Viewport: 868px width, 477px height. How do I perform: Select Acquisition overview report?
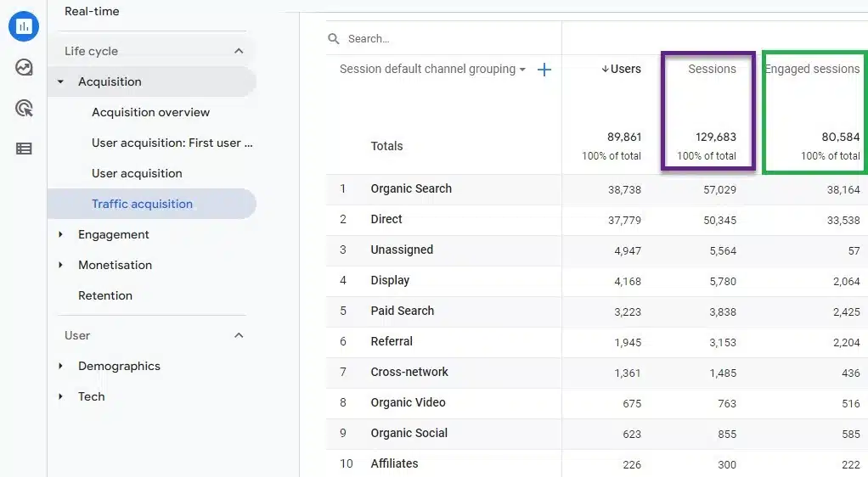click(x=150, y=112)
